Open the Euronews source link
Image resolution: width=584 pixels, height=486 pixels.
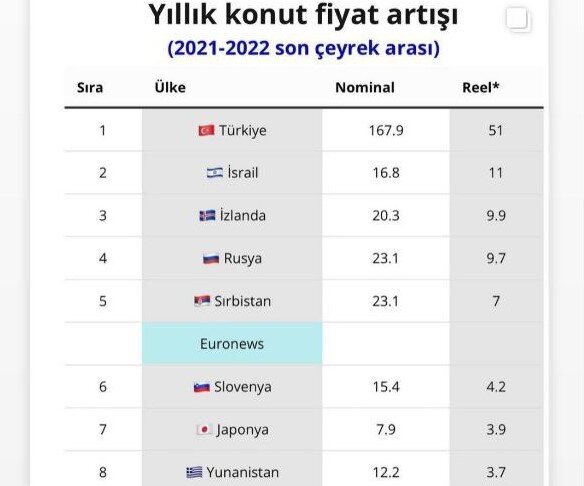point(232,344)
